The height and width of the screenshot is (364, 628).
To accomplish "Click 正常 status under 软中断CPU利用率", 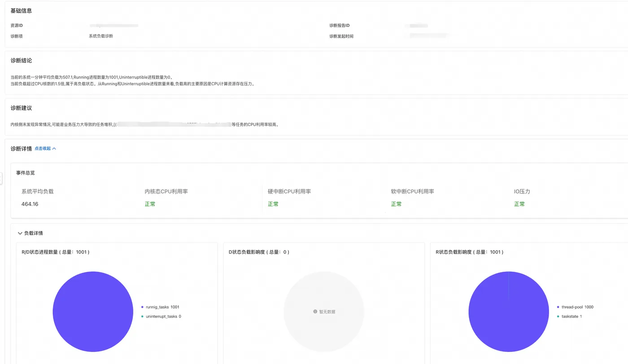I will coord(397,204).
